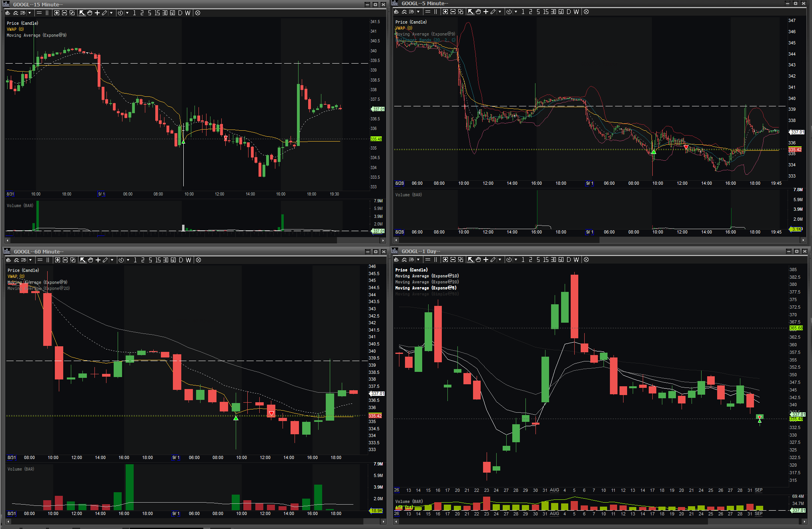Click clock time-range icon in 1 Day chart
This screenshot has height=529, width=812.
509,260
